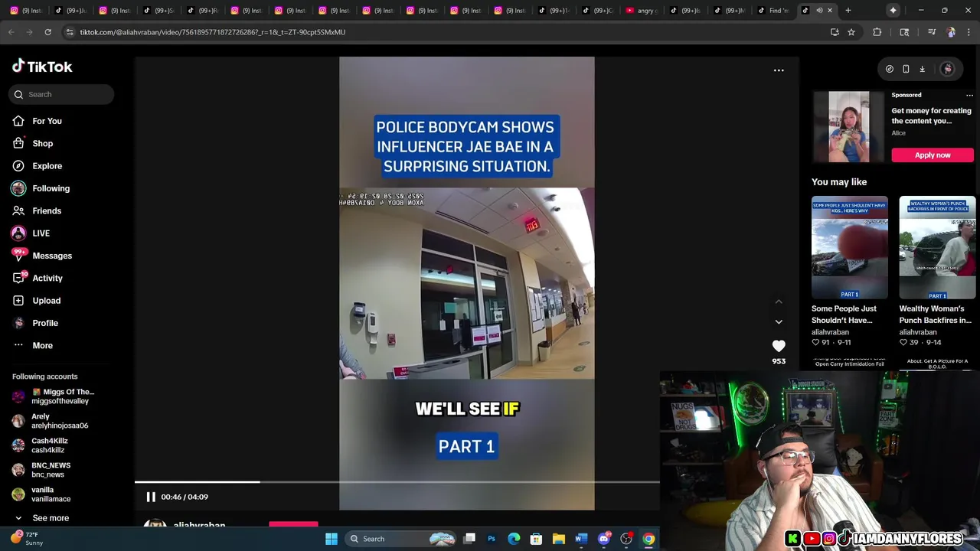Image resolution: width=980 pixels, height=551 pixels.
Task: Open 'Wealthy Woman's Punch Backfires' video thumbnail
Action: (x=937, y=247)
